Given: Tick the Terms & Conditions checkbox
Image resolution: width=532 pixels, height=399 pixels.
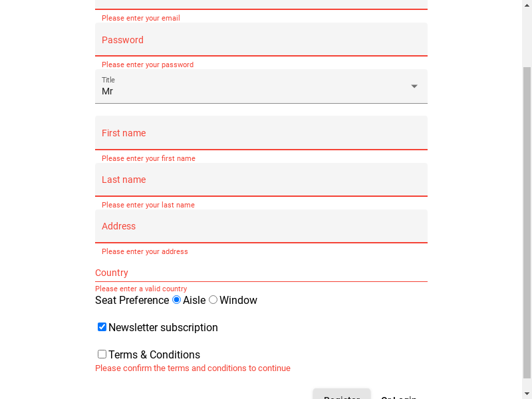Looking at the screenshot, I should [102, 354].
